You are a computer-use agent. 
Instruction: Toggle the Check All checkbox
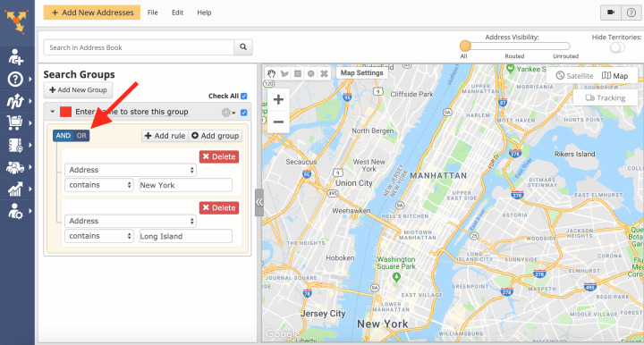(x=244, y=96)
